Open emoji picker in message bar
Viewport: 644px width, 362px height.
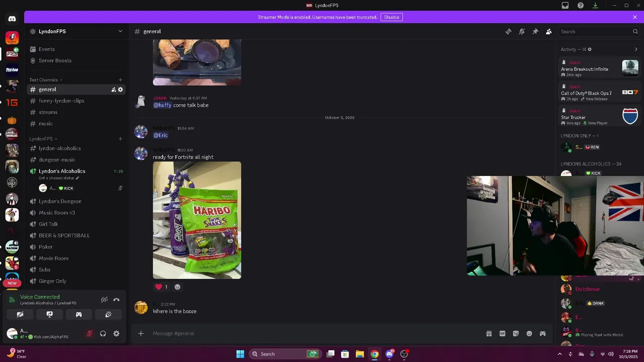(529, 333)
